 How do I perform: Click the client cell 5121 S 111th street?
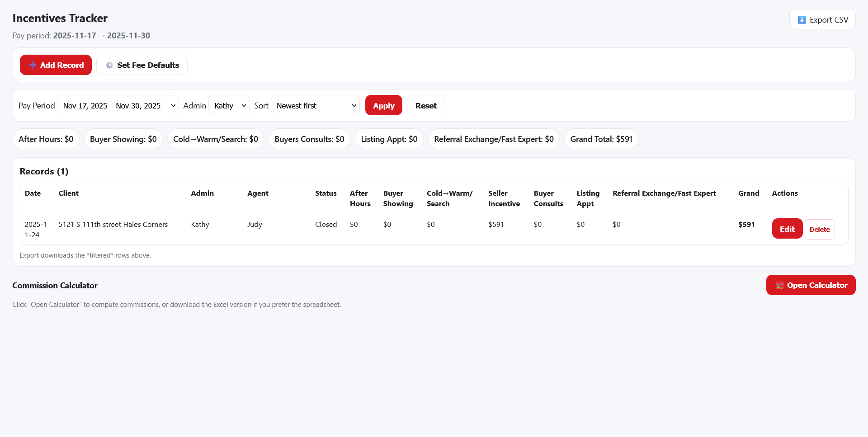[x=113, y=224]
